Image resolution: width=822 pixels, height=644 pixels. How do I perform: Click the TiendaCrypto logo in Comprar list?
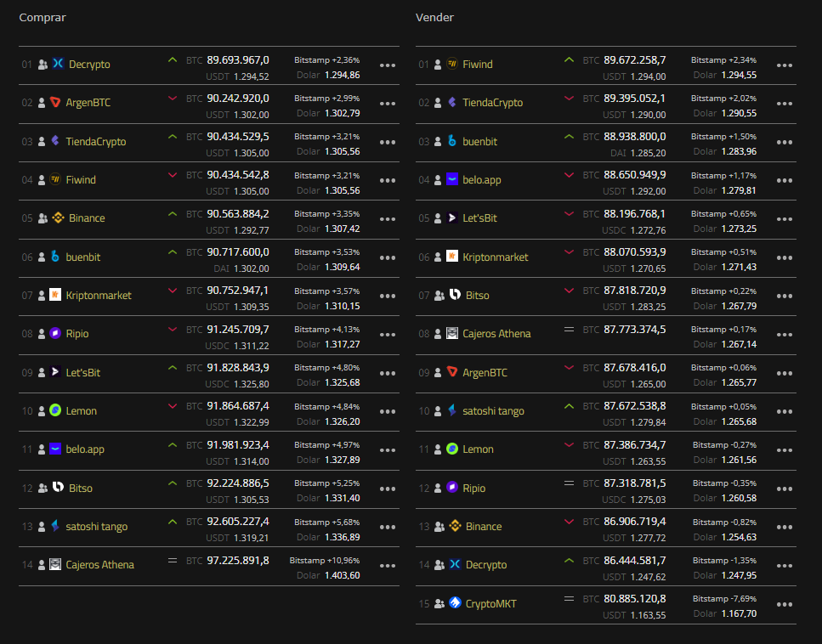click(55, 141)
